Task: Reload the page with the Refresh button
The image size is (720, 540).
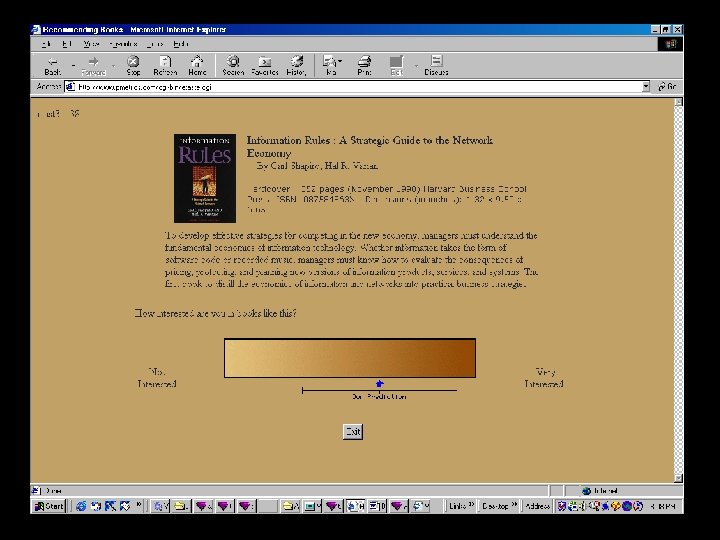Action: tap(165, 66)
